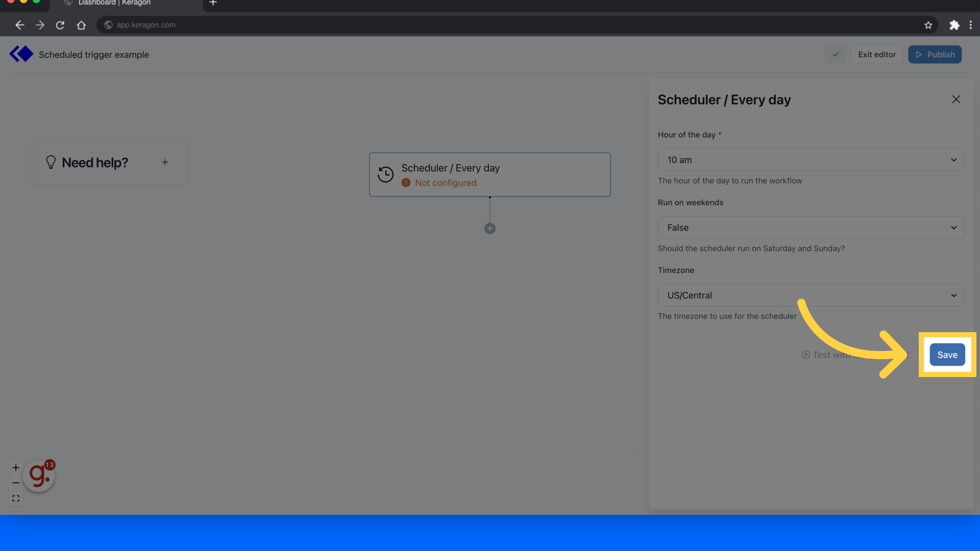Close the Scheduler configuration panel
980x551 pixels.
(956, 99)
